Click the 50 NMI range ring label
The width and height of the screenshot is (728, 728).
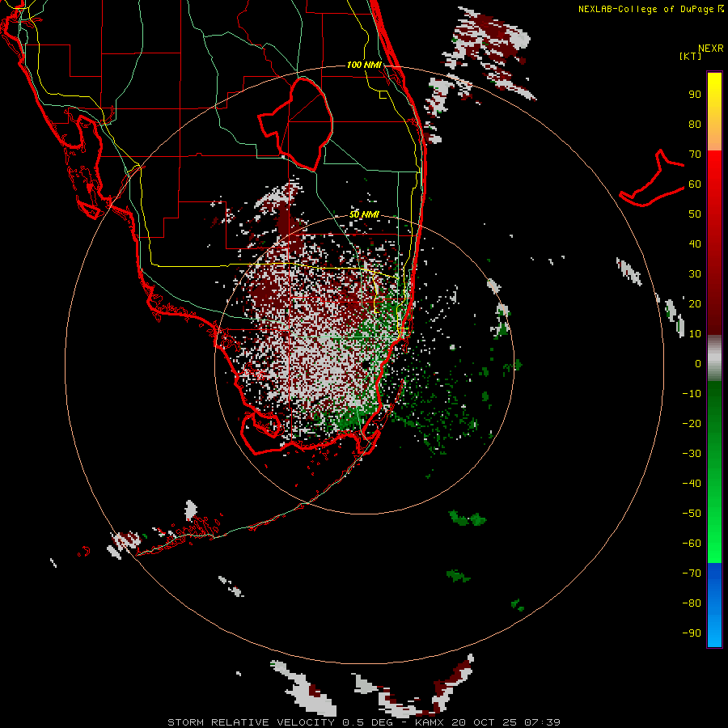point(364,214)
